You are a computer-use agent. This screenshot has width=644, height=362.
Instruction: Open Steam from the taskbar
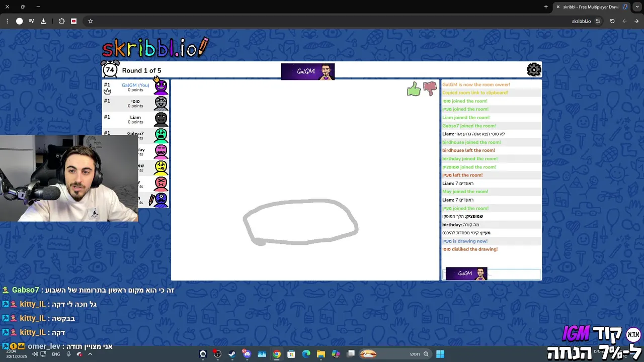click(x=232, y=354)
